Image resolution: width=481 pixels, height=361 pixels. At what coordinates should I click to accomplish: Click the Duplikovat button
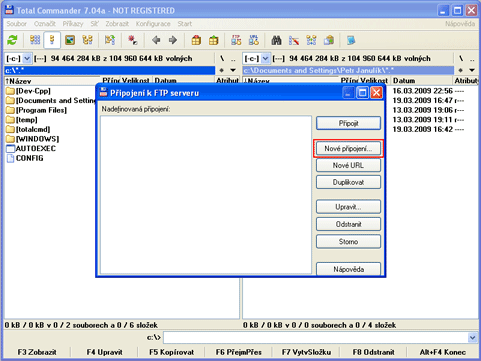(348, 182)
